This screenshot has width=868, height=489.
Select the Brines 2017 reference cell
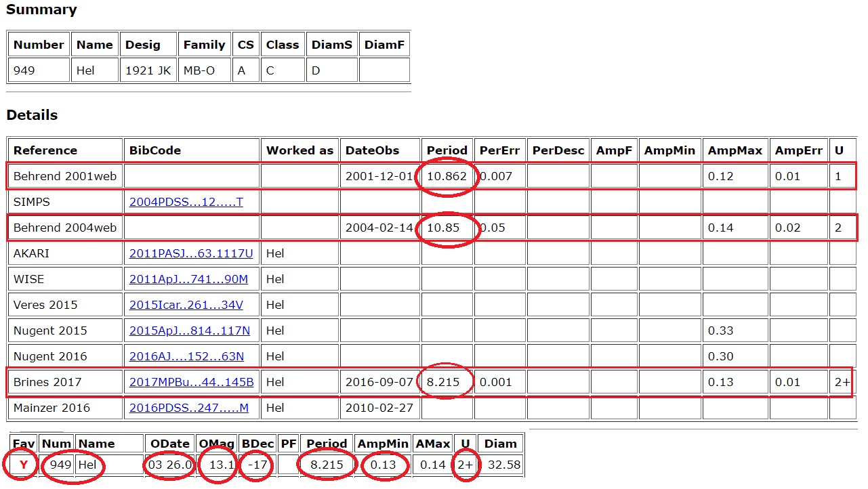pos(47,382)
